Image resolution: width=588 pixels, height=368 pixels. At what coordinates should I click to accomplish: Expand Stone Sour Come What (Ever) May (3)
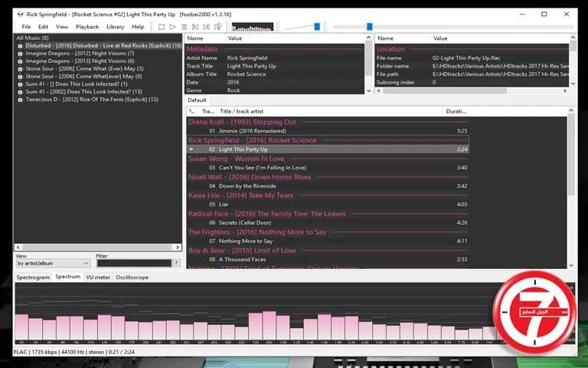coord(20,69)
